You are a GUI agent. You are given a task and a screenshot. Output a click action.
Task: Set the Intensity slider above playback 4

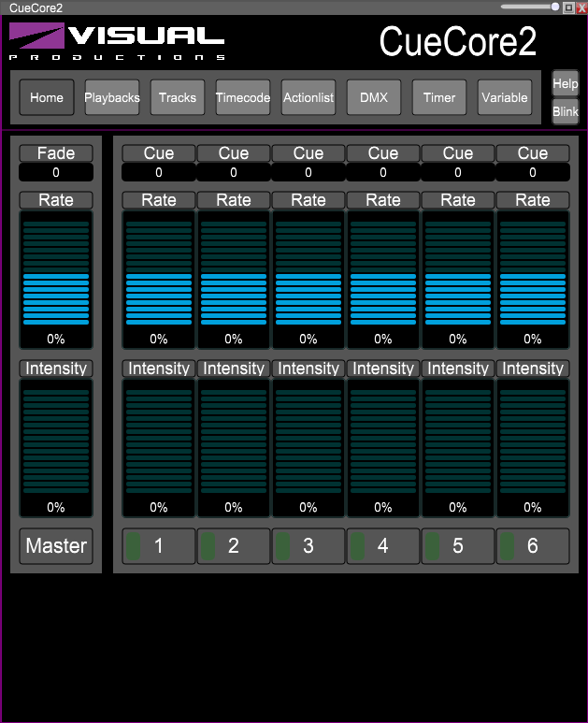point(383,448)
